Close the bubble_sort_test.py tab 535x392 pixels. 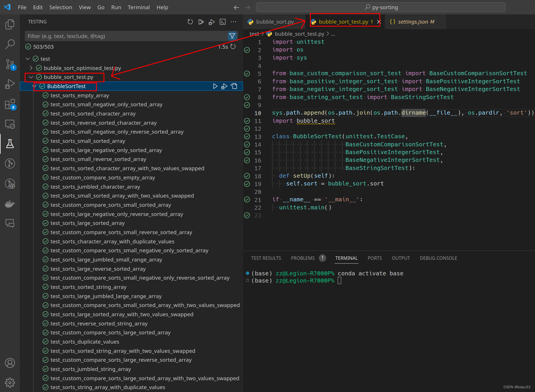pos(379,22)
